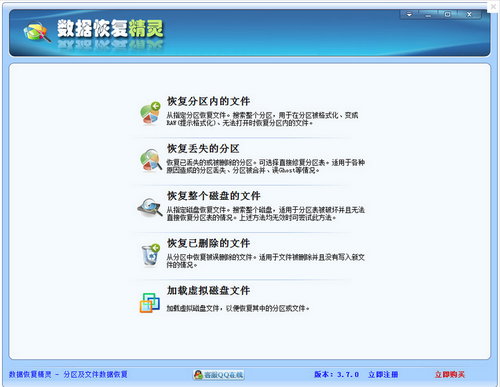The height and width of the screenshot is (387, 500).
Task: Click the 立即注册 link
Action: point(383,374)
